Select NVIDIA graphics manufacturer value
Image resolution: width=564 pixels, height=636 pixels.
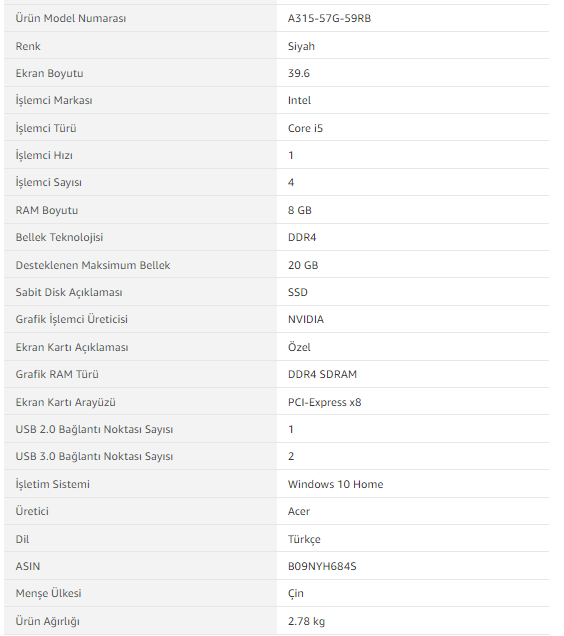point(306,320)
